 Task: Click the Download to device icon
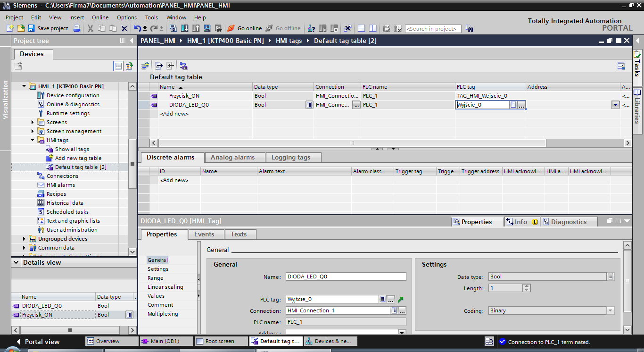(184, 28)
